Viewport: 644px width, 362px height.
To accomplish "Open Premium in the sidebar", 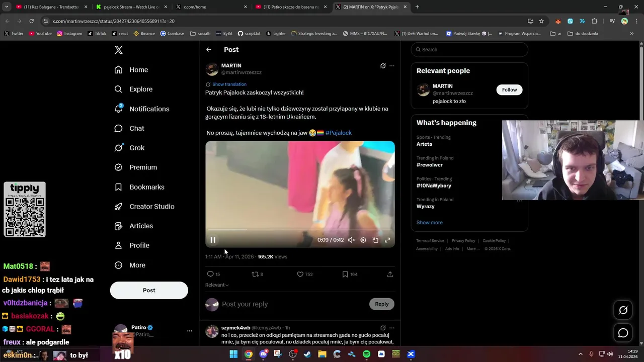I will [x=136, y=167].
